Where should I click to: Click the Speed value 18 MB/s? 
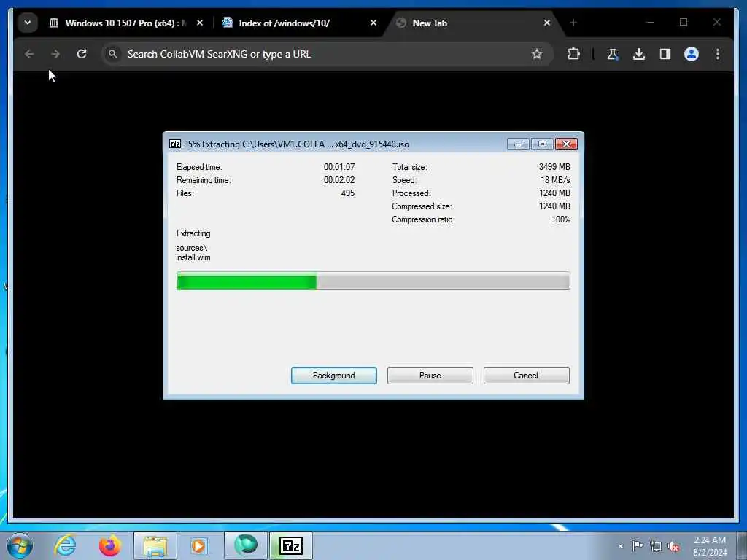point(555,180)
